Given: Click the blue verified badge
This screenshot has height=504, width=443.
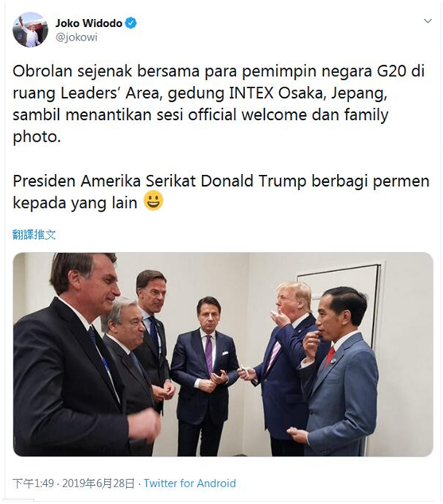Looking at the screenshot, I should 131,23.
